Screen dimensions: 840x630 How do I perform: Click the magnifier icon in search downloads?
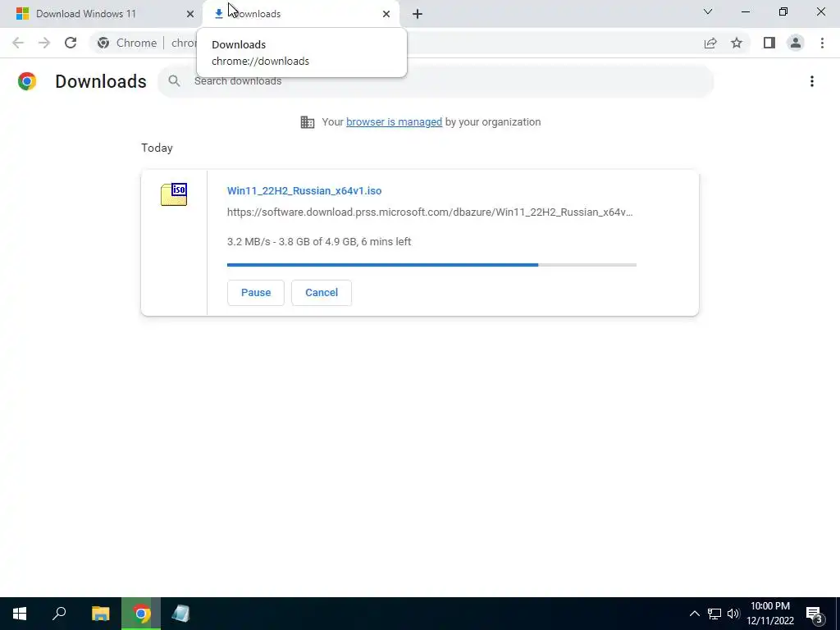[174, 81]
